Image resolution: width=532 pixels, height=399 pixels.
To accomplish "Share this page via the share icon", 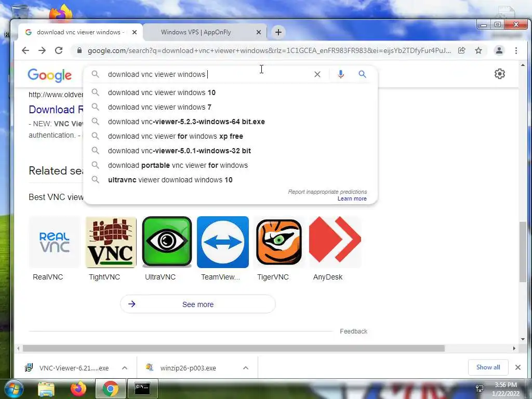I will pos(462,50).
